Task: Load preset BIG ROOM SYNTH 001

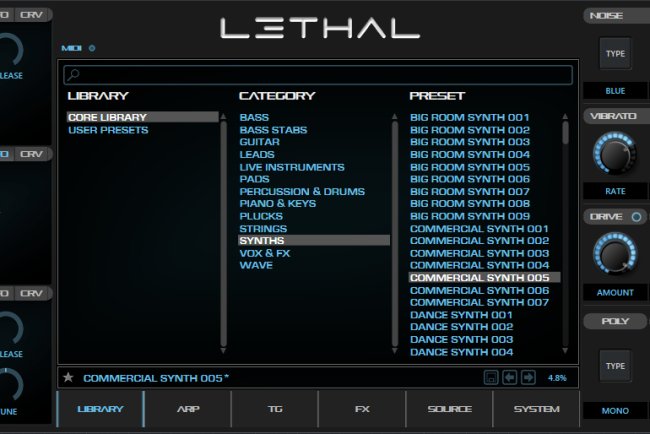Action: pyautogui.click(x=470, y=117)
